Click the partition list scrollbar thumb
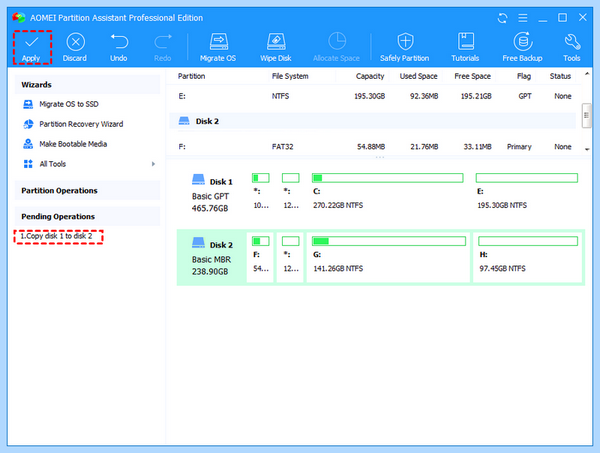Screen dimensions: 600x453 pos(586,116)
